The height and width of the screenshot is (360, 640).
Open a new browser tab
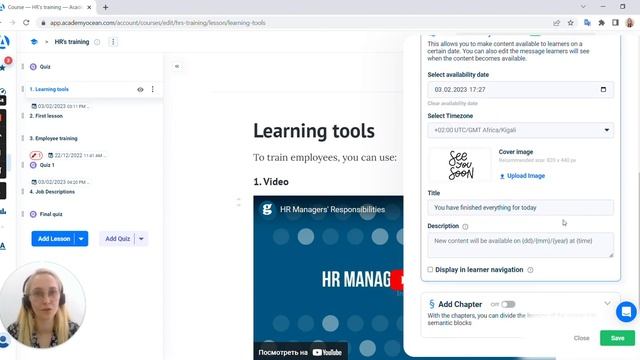[106, 7]
